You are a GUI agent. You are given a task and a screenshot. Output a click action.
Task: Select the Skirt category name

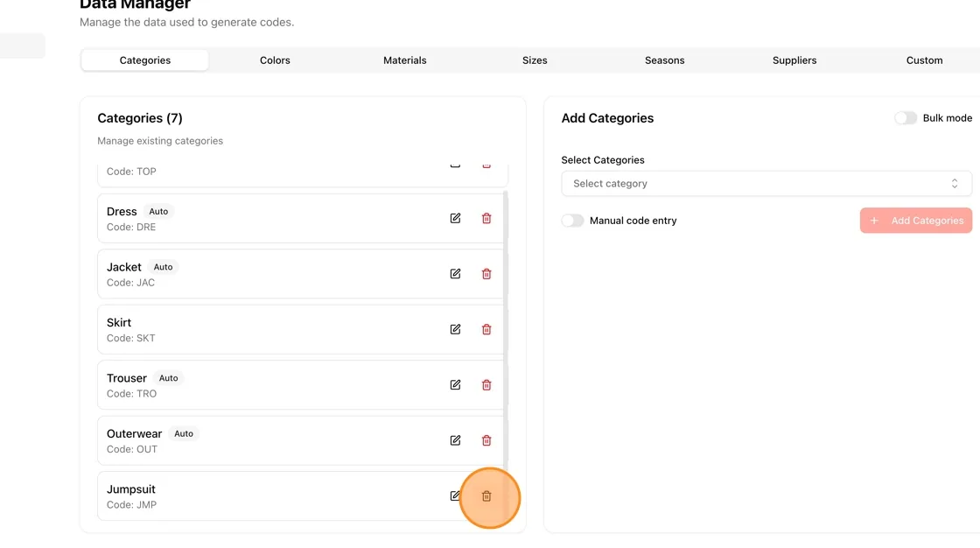tap(119, 323)
